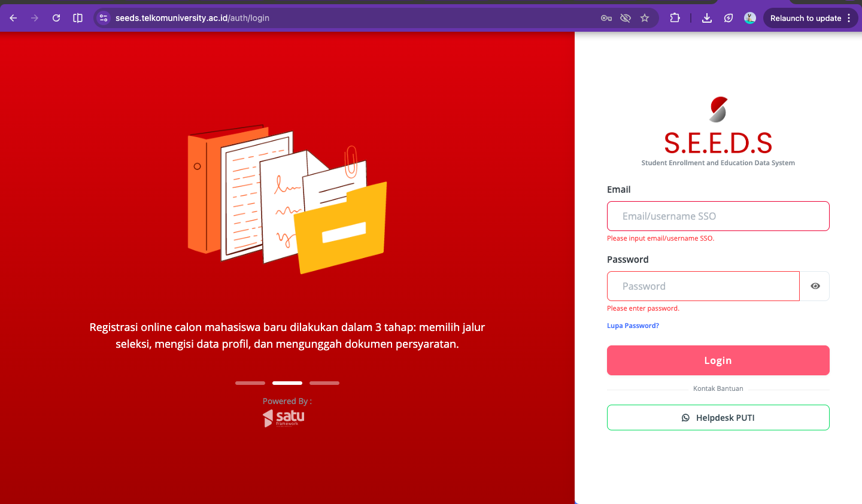Open Helpdesk PUTI WhatsApp button

pos(718,418)
